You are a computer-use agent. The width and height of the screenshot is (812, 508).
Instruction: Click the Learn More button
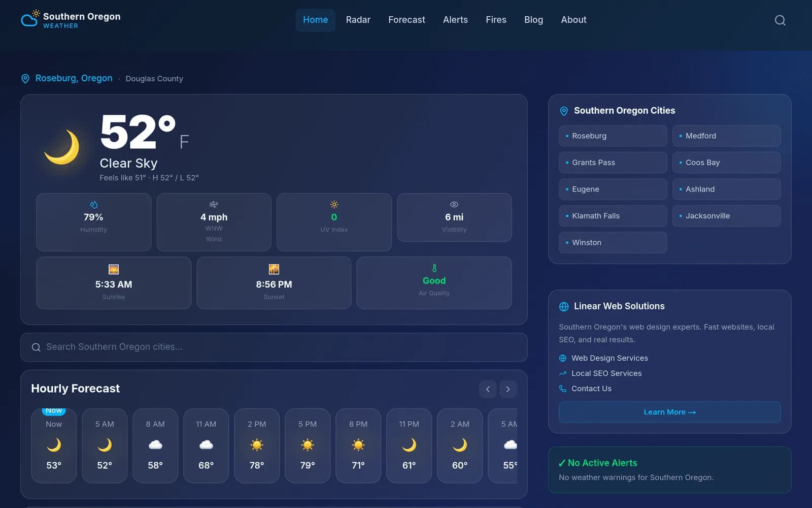click(x=669, y=412)
